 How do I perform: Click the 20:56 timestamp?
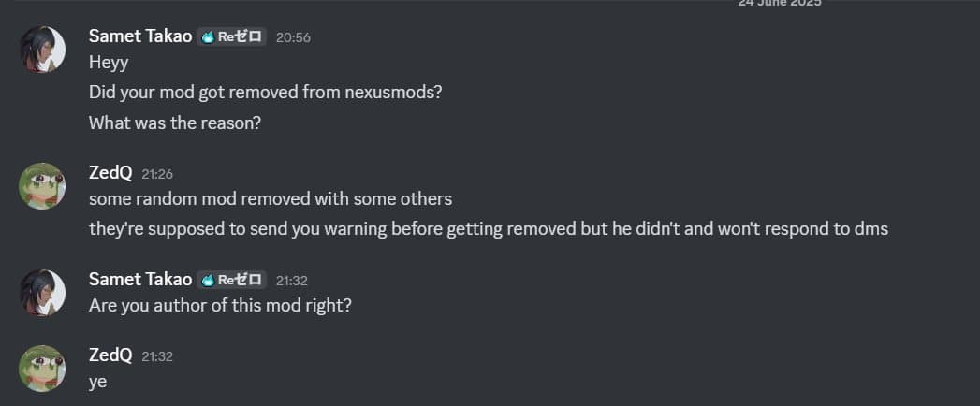pyautogui.click(x=293, y=37)
